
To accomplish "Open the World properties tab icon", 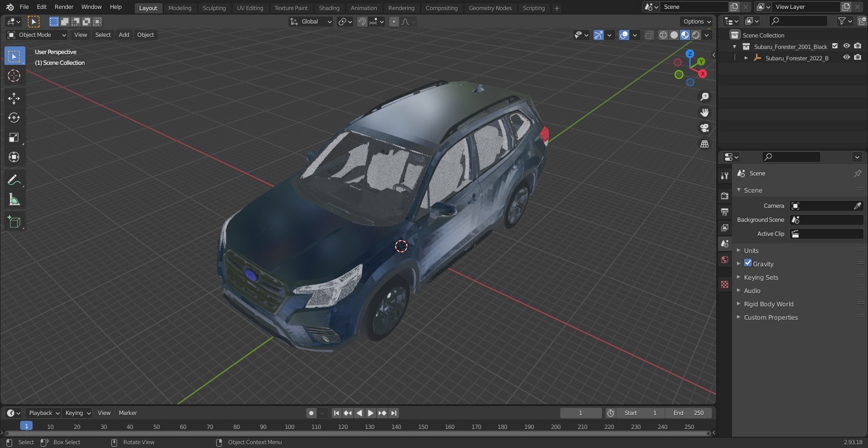I will click(724, 260).
